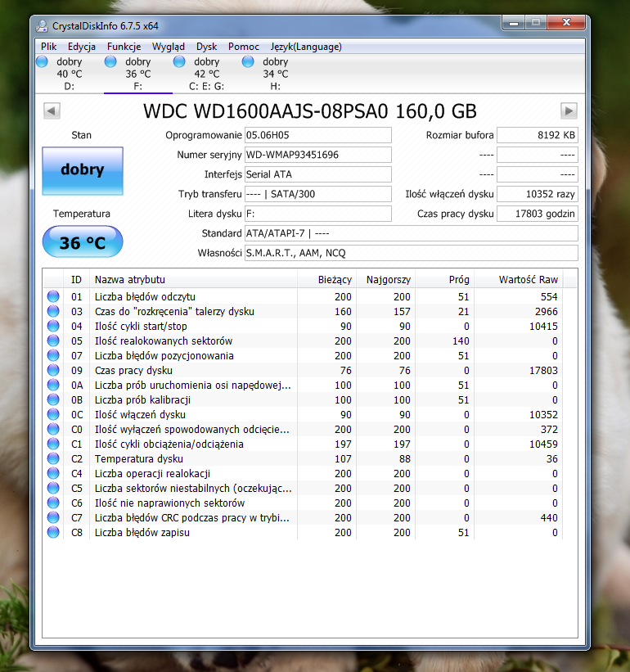Select row 'Liczba błędów zapisu'
Image resolution: width=630 pixels, height=672 pixels.
tap(303, 532)
